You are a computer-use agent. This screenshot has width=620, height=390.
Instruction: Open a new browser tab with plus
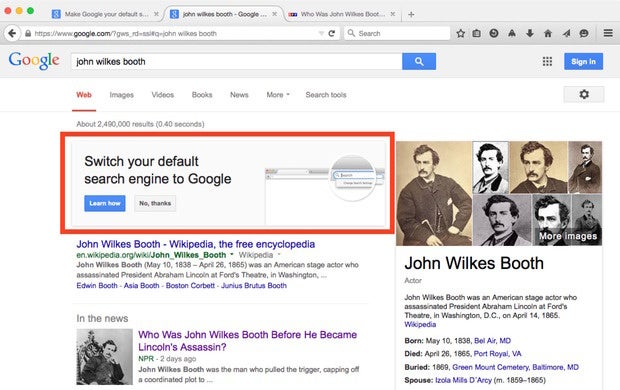411,14
